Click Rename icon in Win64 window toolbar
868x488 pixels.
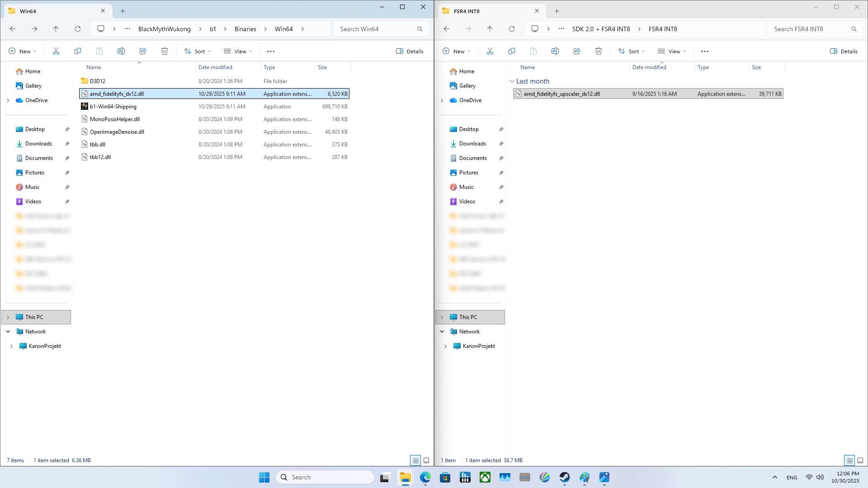click(x=121, y=51)
